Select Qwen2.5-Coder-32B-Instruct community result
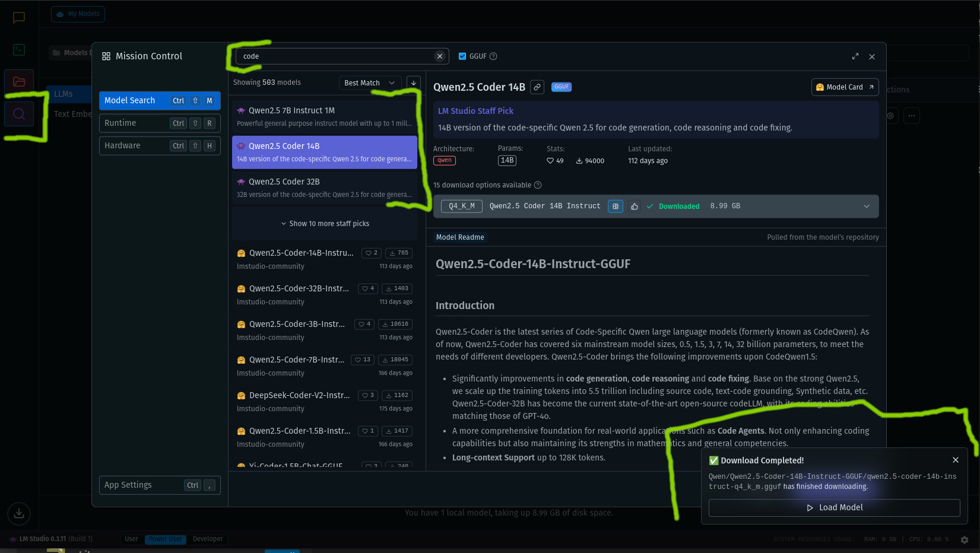 (x=325, y=295)
